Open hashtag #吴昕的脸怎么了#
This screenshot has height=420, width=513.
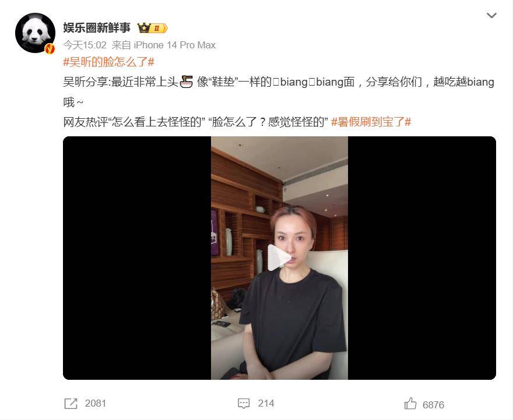pos(108,62)
